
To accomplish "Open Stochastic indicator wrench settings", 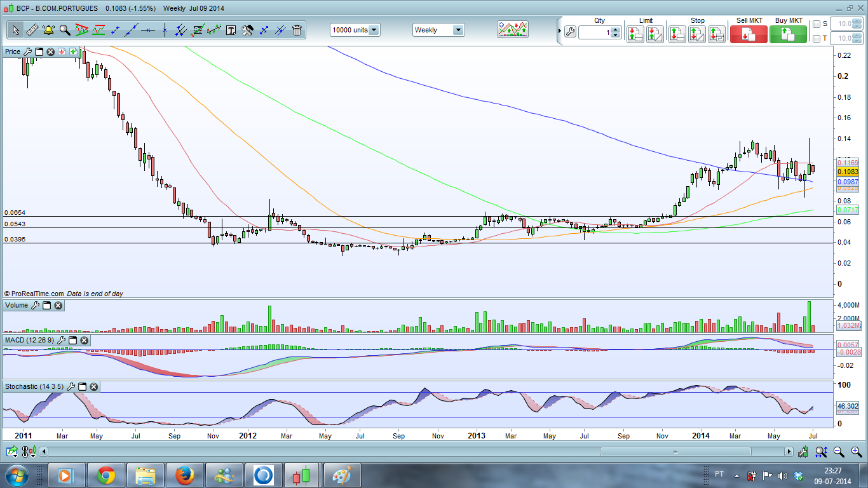I will click(x=71, y=386).
